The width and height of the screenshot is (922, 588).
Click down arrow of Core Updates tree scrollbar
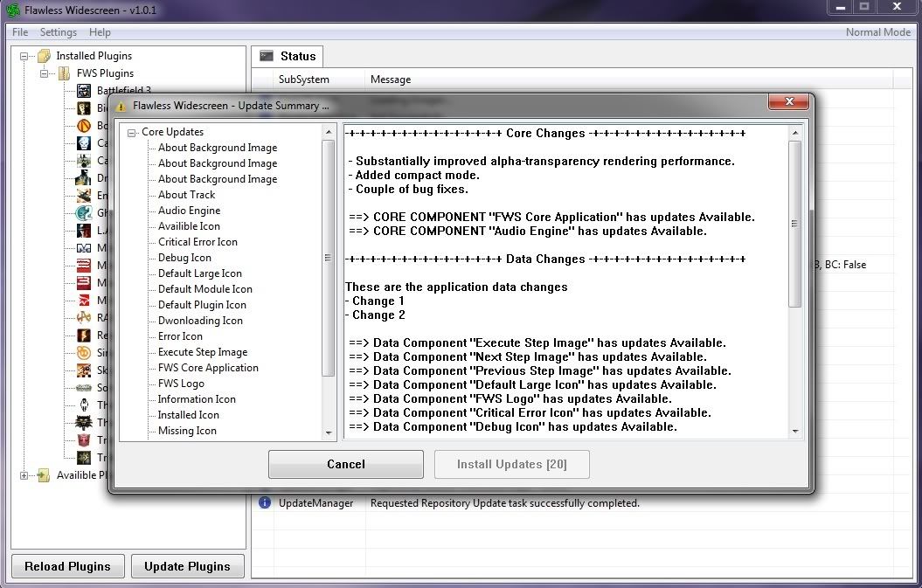coord(328,432)
